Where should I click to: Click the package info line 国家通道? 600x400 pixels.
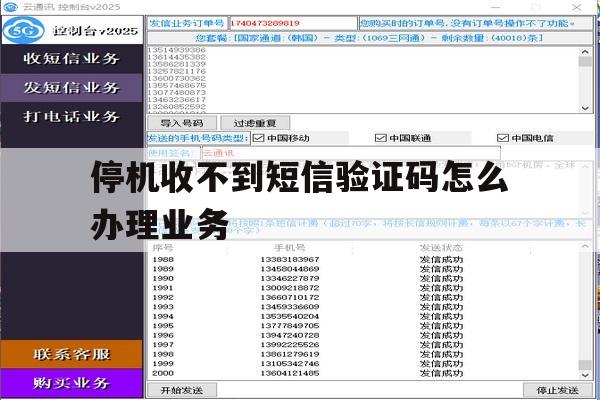tap(369, 38)
